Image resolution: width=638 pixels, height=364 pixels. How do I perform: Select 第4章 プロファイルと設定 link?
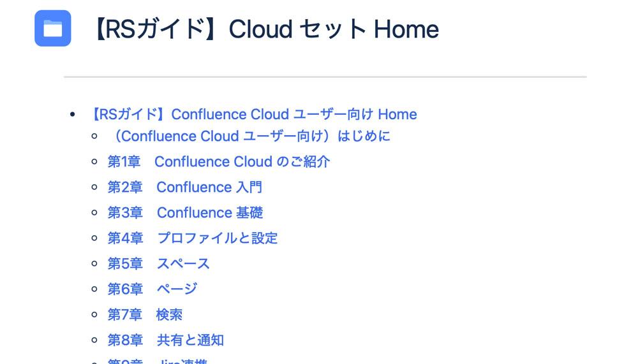[x=193, y=238]
